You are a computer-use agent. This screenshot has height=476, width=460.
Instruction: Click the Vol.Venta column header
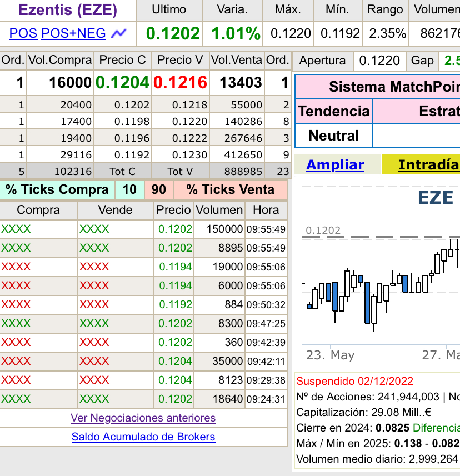(237, 60)
